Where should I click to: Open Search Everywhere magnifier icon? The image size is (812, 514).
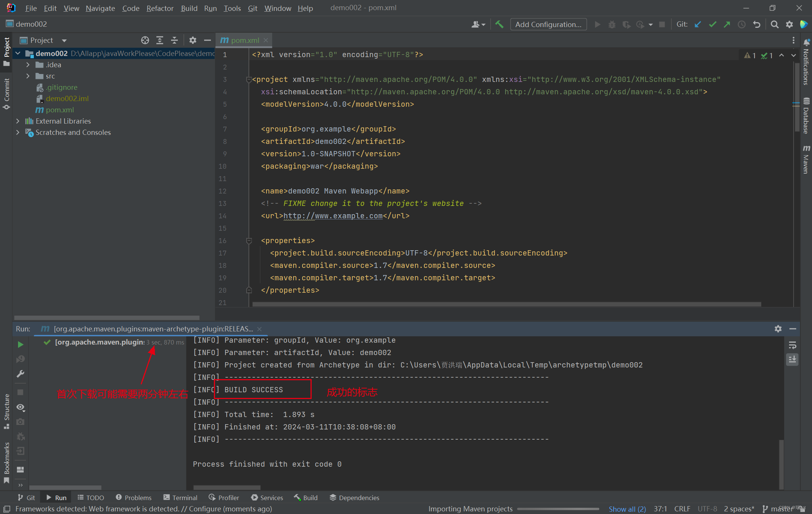[774, 24]
